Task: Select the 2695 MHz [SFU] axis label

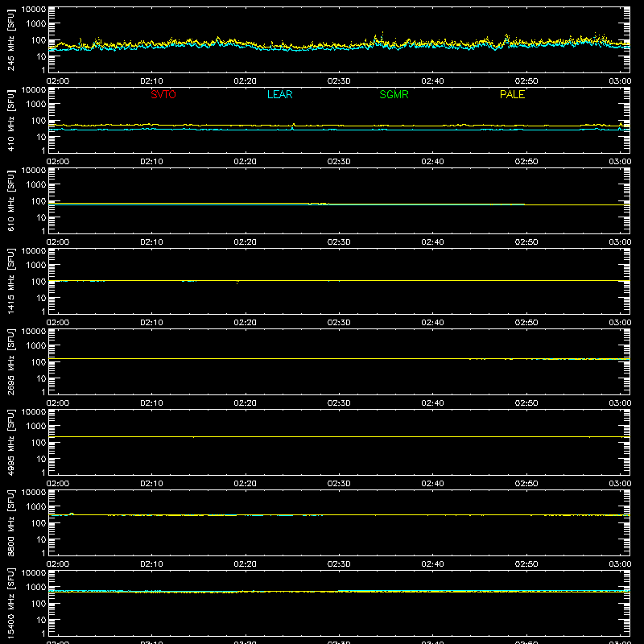Action: [10, 362]
